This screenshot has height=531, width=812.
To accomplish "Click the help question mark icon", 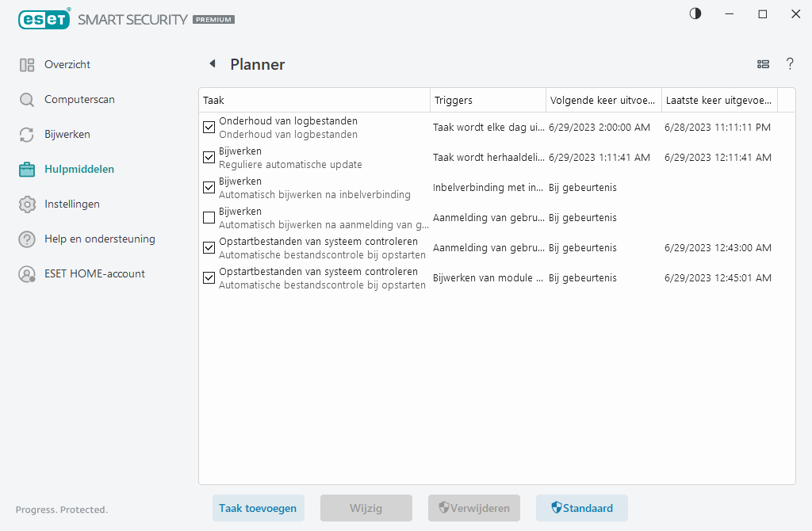I will (790, 64).
